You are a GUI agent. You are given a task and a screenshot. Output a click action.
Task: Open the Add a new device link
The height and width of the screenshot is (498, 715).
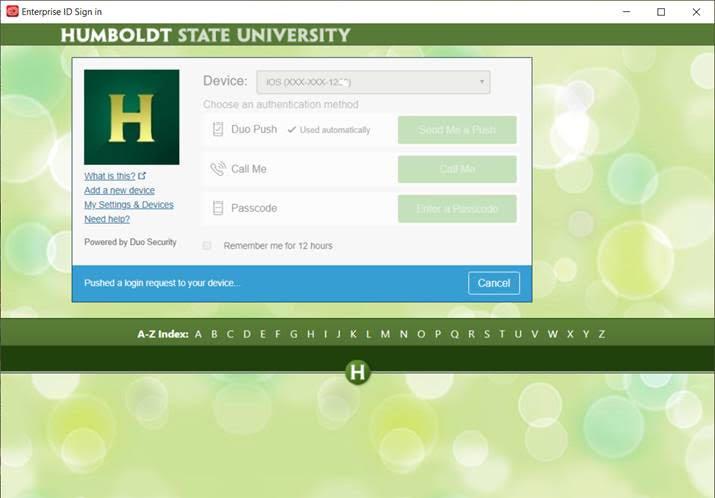click(119, 190)
